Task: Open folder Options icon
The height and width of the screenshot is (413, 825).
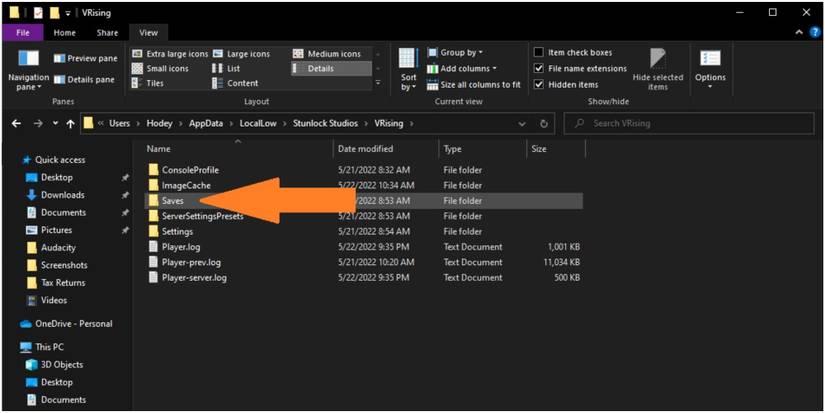Action: click(710, 66)
